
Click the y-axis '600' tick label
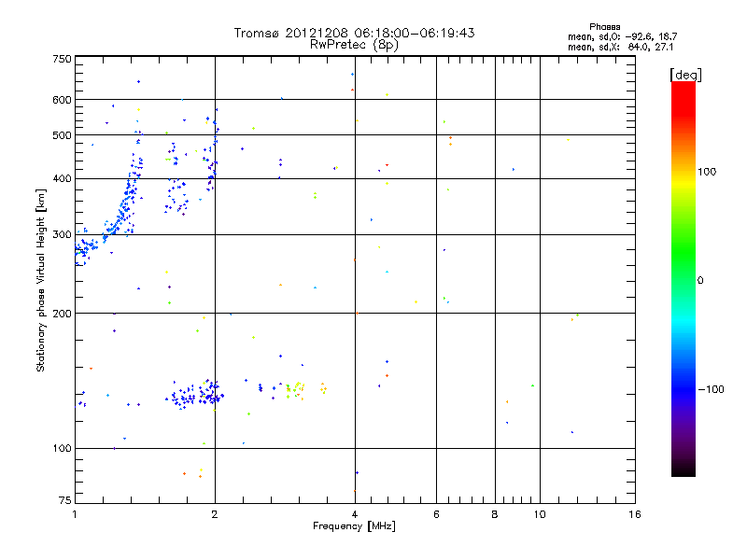(x=62, y=100)
